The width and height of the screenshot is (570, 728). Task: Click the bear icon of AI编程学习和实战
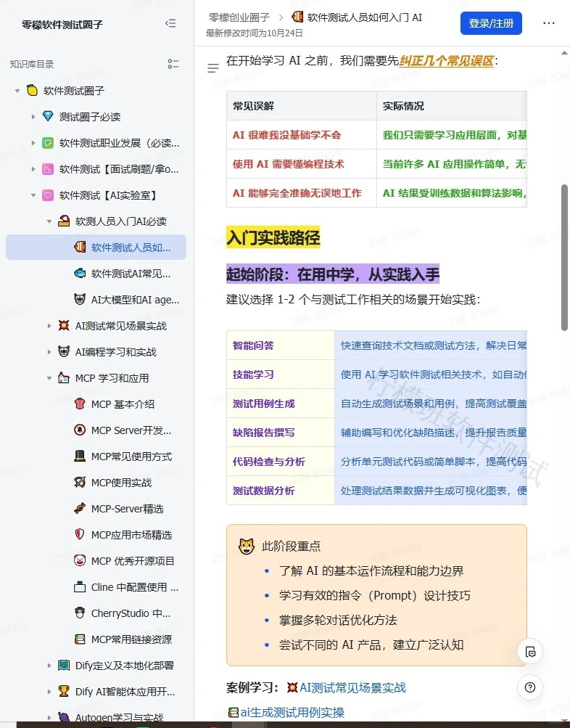(x=64, y=351)
